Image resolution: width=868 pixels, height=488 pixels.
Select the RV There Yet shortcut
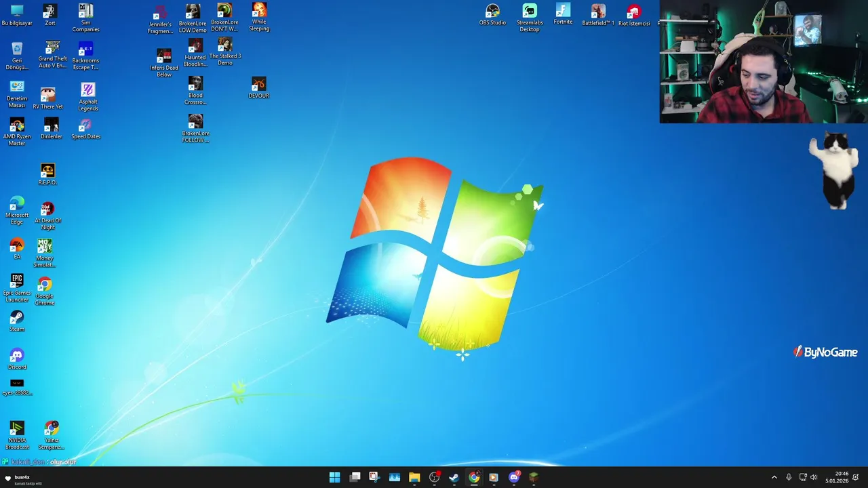tap(47, 98)
